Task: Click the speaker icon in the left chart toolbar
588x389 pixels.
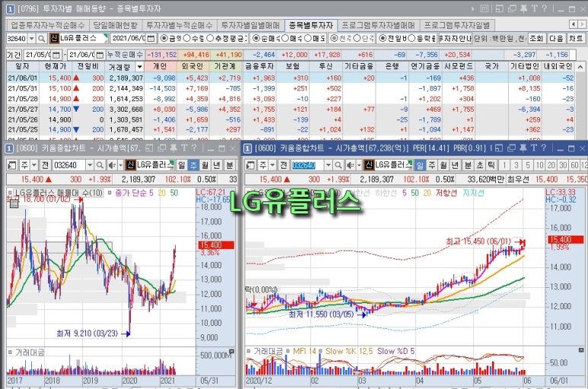Action: [x=112, y=165]
